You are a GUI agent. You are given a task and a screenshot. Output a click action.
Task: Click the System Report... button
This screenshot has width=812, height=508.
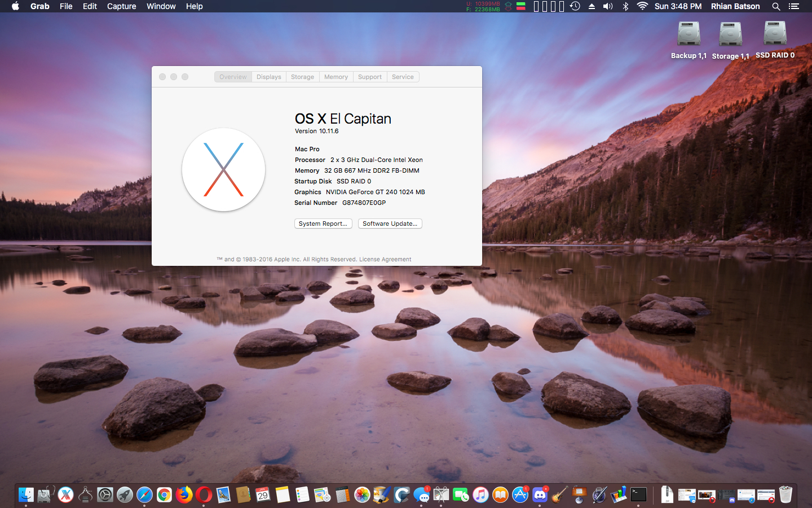pyautogui.click(x=323, y=224)
